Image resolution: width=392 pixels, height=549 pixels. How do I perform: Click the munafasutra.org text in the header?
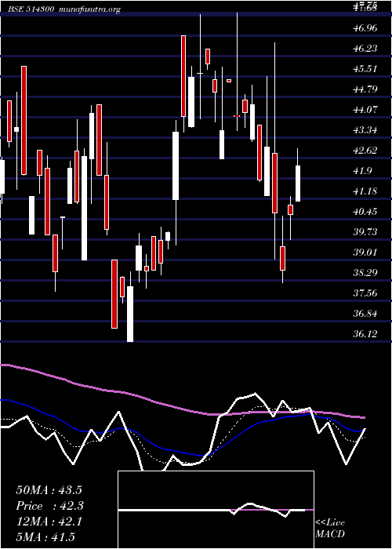90,9
